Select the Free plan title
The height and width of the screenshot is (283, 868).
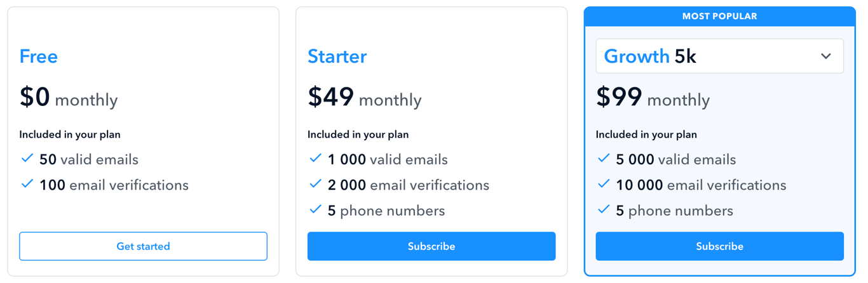point(39,56)
